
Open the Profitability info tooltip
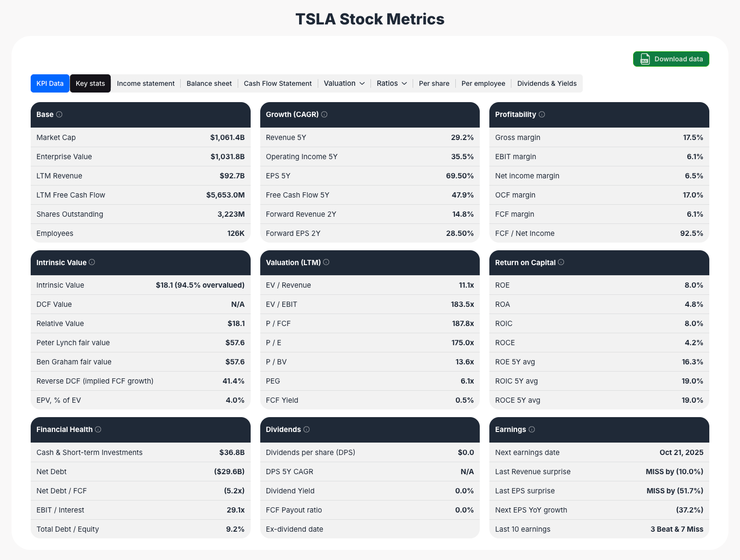542,114
